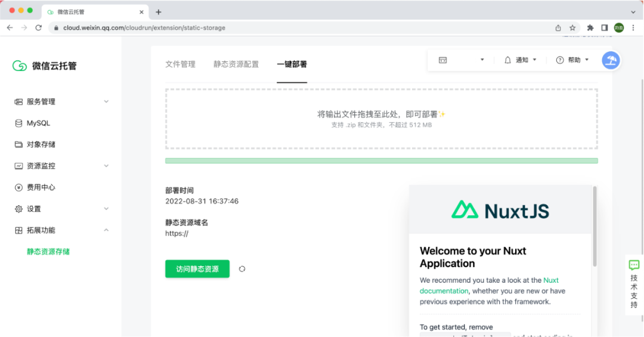Screen dimensions: 644x337
Task: Click the 通知 label
Action: (x=522, y=60)
